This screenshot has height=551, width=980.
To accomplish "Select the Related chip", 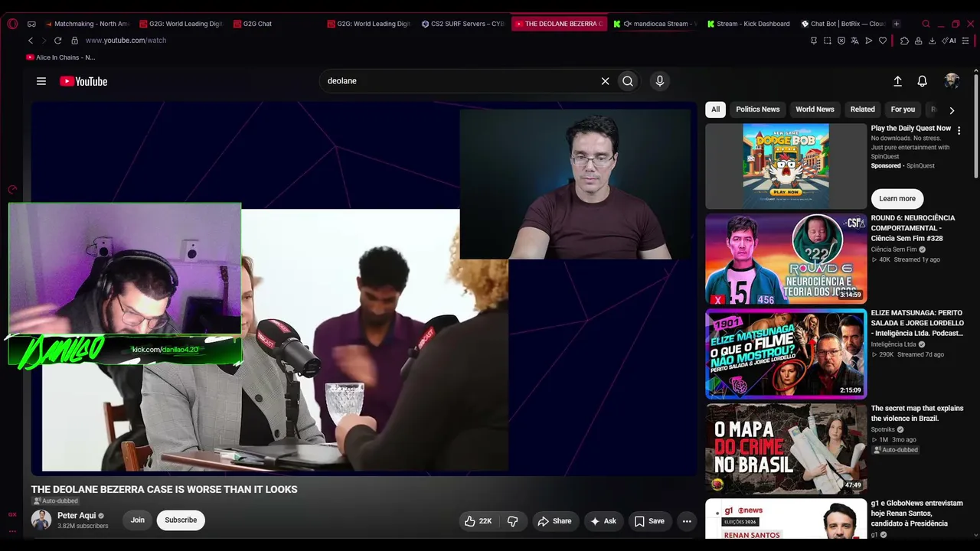I will point(863,109).
